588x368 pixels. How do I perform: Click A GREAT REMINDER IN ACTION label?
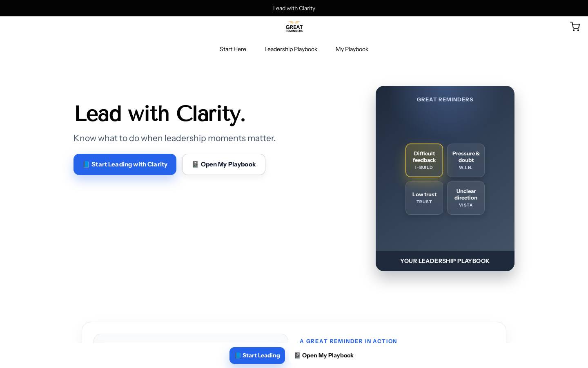tap(348, 341)
